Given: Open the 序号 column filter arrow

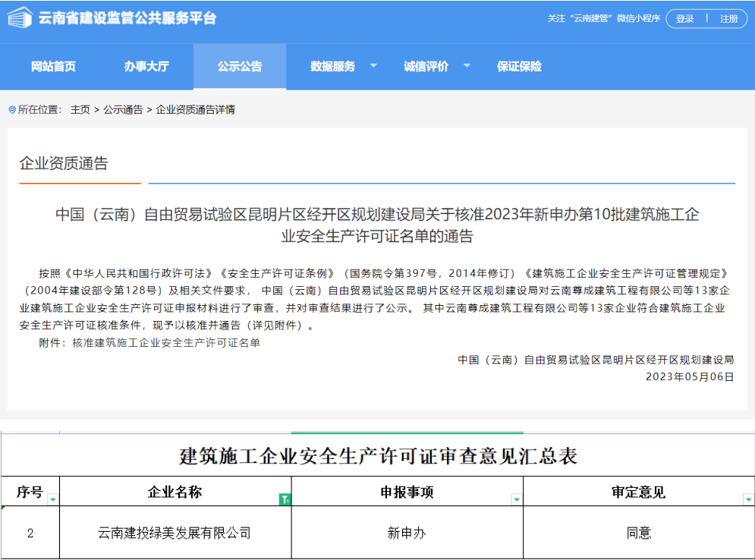Looking at the screenshot, I should click(x=52, y=499).
